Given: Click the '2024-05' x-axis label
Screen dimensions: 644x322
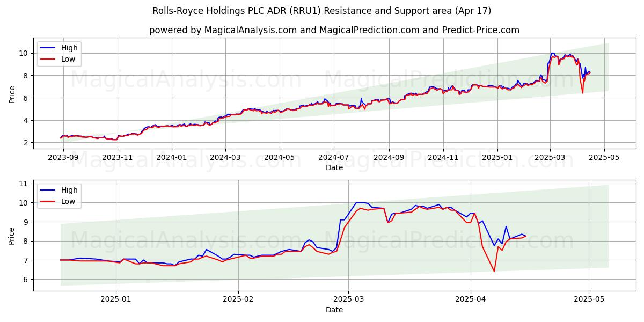Looking at the screenshot, I should click(280, 158).
